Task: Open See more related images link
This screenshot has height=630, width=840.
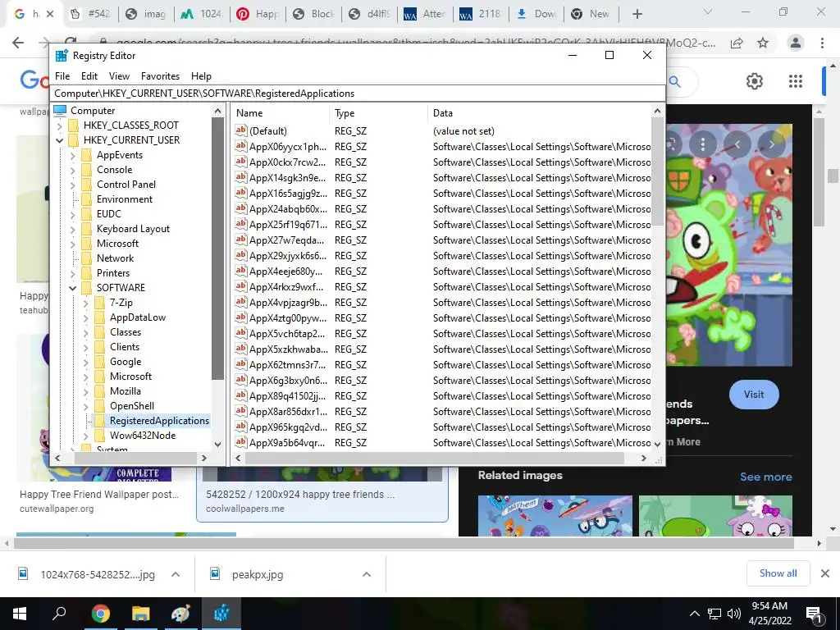Action: click(x=765, y=477)
